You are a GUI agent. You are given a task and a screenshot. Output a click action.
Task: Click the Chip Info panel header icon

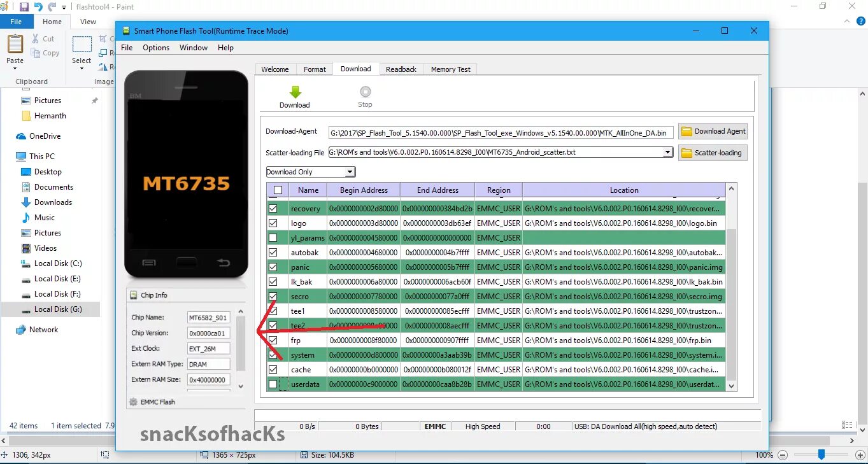tap(134, 295)
